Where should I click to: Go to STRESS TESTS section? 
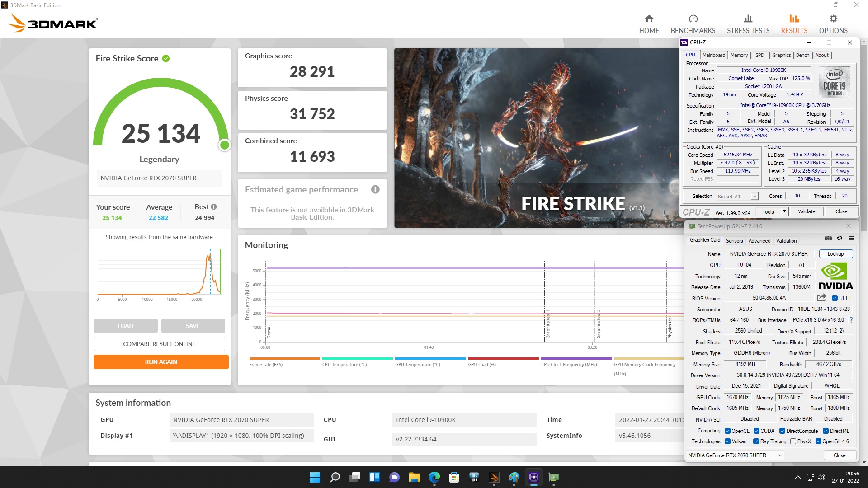pyautogui.click(x=748, y=24)
